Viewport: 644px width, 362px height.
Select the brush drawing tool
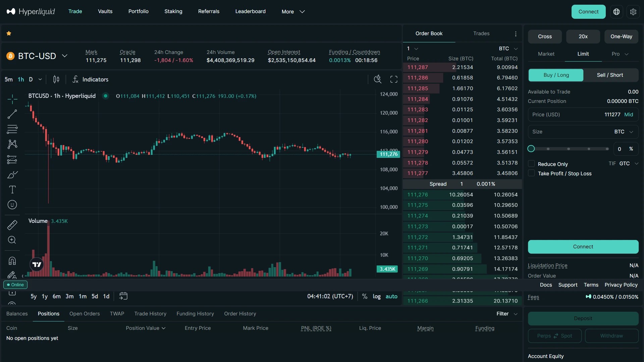click(x=12, y=174)
